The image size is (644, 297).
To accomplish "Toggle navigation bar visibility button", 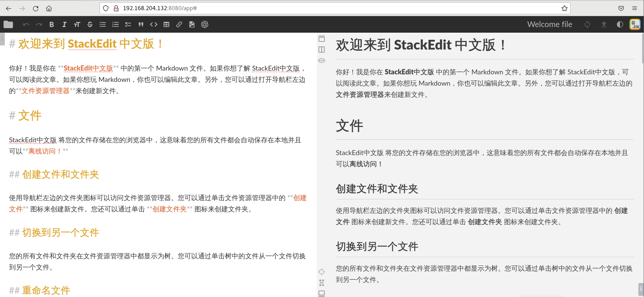I will (322, 39).
